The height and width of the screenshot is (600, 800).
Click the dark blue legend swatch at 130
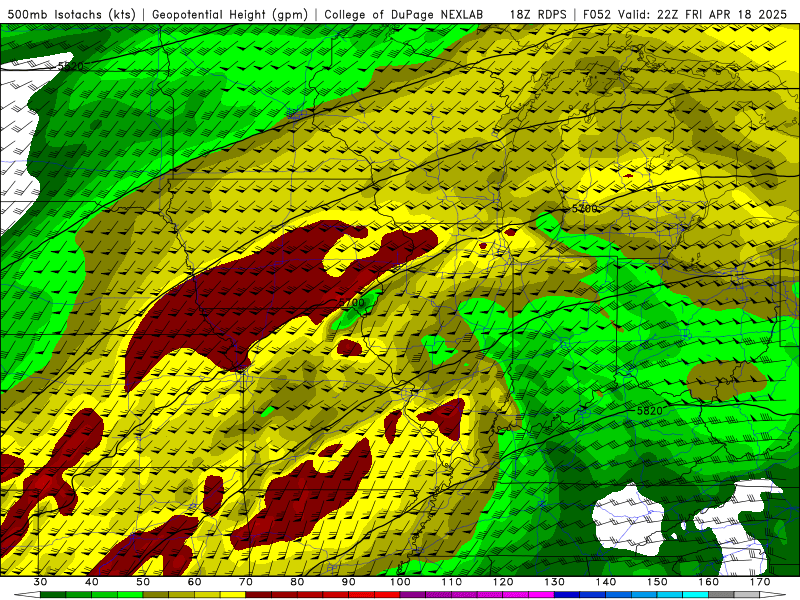(x=567, y=595)
